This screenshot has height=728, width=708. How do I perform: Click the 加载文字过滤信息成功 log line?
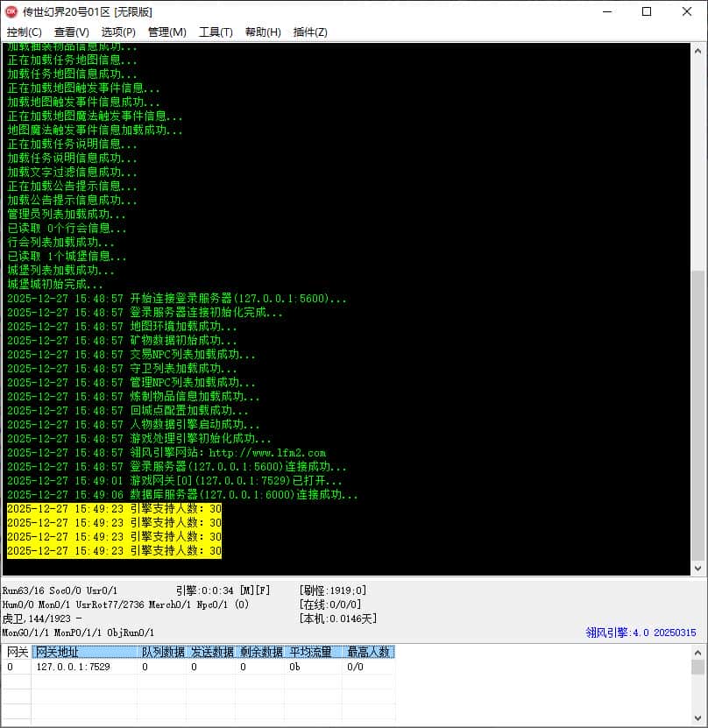coord(72,173)
